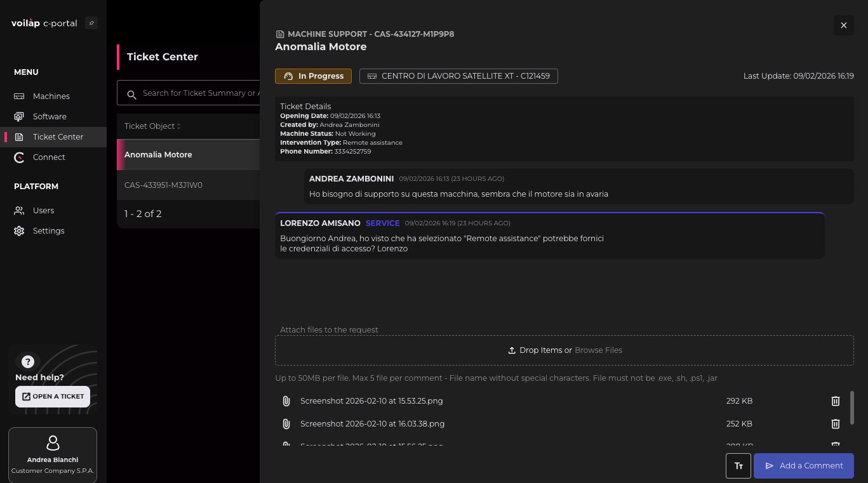Click the ANDREA ZAMBONINI comment bubble
The height and width of the screenshot is (483, 868).
click(578, 187)
